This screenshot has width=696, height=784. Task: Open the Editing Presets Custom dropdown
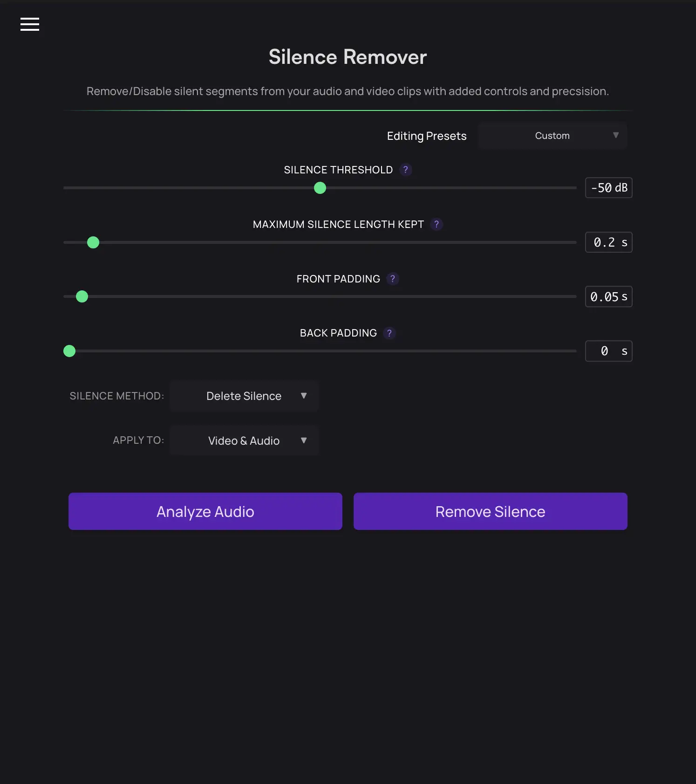pyautogui.click(x=553, y=135)
